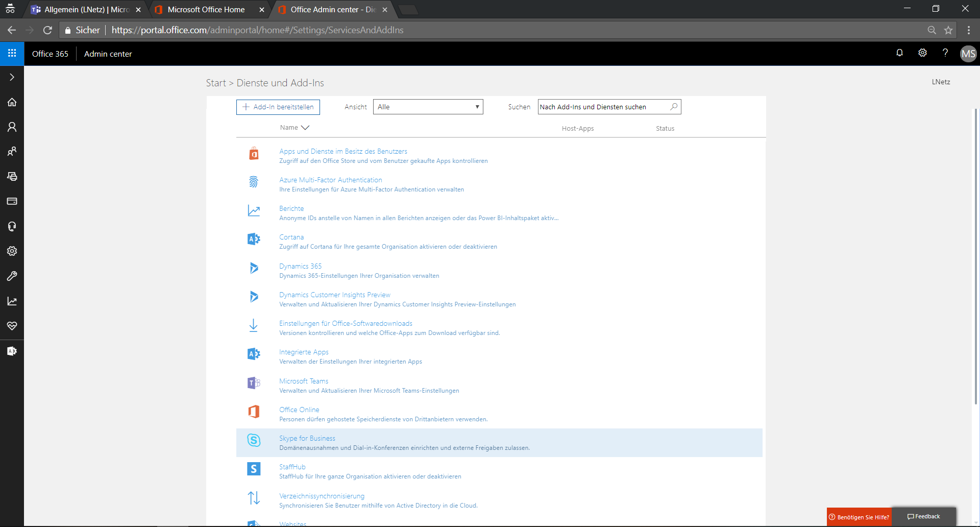Click Dynamics Customer Insights Preview icon
The height and width of the screenshot is (527, 980).
[254, 296]
